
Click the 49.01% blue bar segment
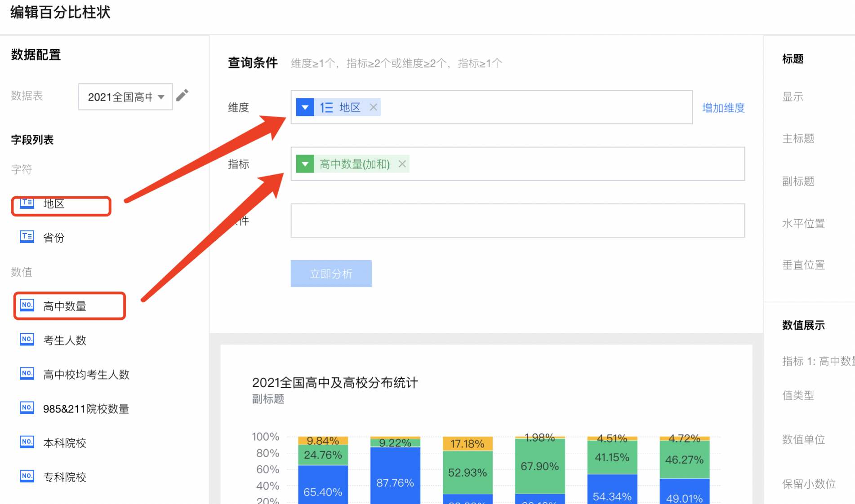point(685,491)
